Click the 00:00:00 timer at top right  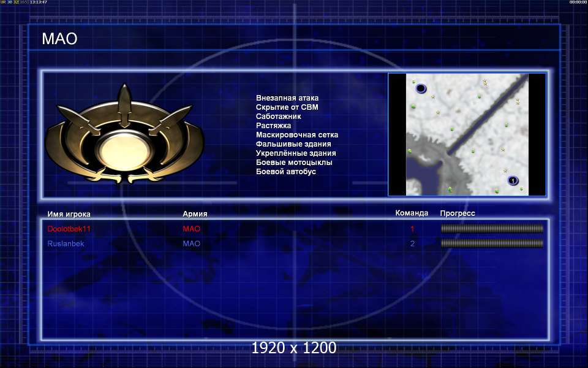pos(578,2)
